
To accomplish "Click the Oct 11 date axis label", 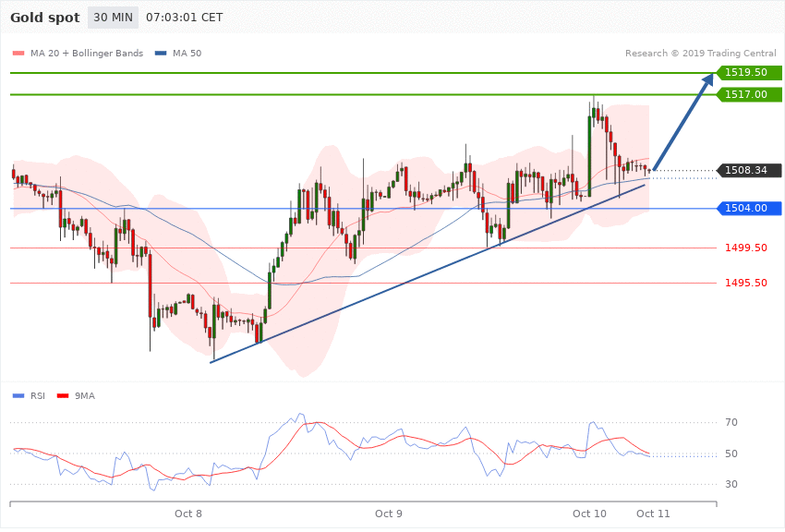I will click(x=653, y=514).
